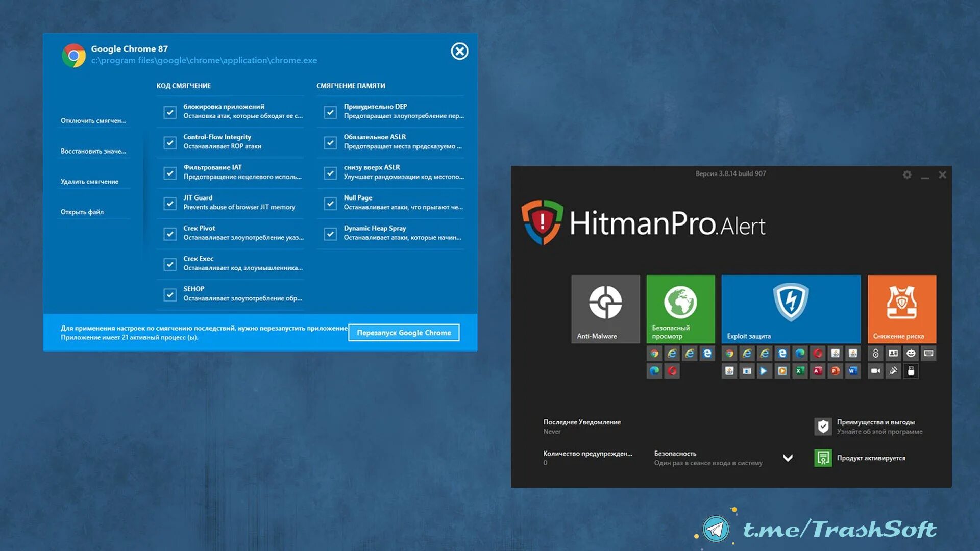Image resolution: width=980 pixels, height=551 pixels.
Task: Open the orange Снижение риска tile
Action: tap(902, 309)
